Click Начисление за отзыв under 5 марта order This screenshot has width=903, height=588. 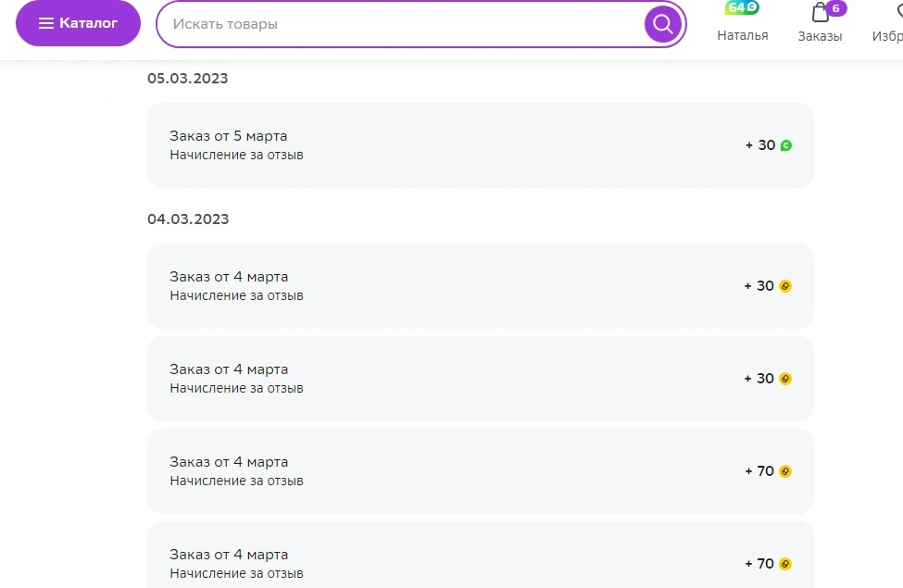[x=237, y=155]
